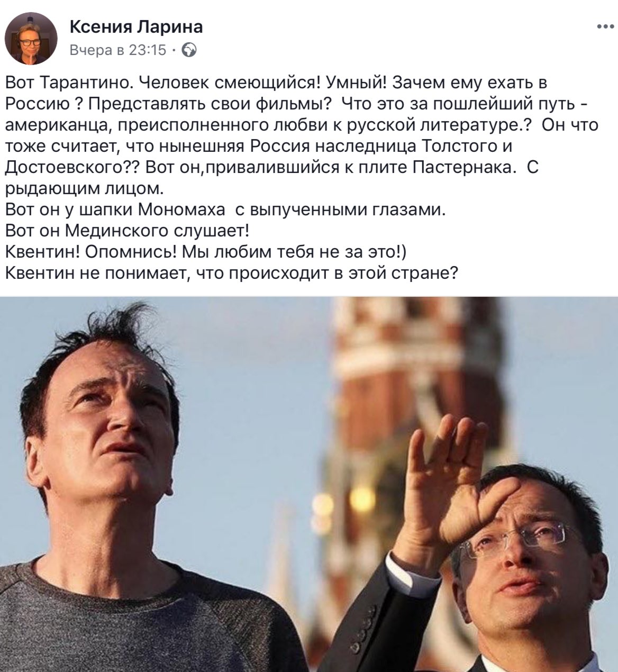Open the timestamp Вчера в 23:15

click(118, 50)
